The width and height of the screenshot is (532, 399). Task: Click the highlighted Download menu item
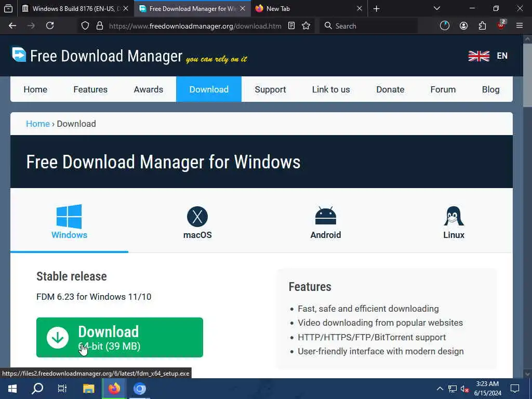(209, 89)
